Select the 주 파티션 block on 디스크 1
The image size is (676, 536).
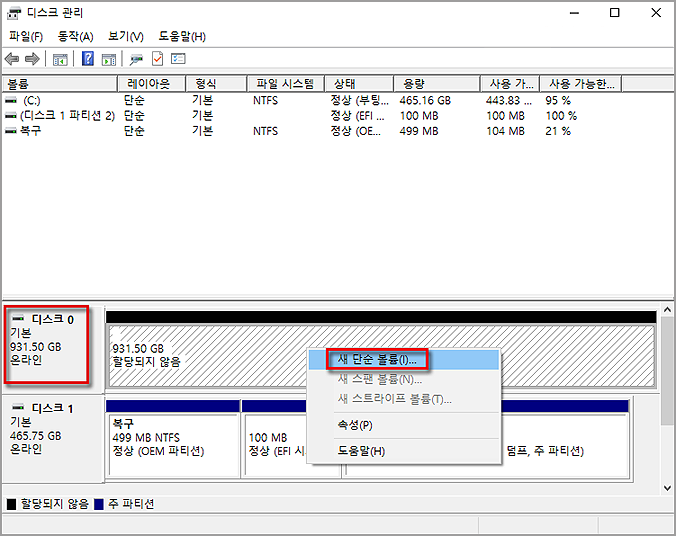click(565, 439)
